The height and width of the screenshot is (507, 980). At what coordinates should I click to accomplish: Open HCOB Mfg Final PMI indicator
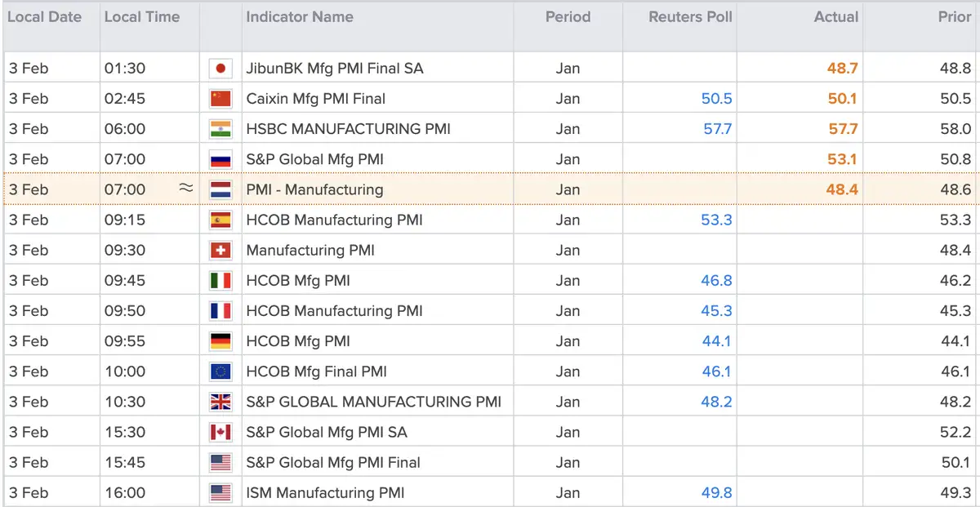(316, 371)
